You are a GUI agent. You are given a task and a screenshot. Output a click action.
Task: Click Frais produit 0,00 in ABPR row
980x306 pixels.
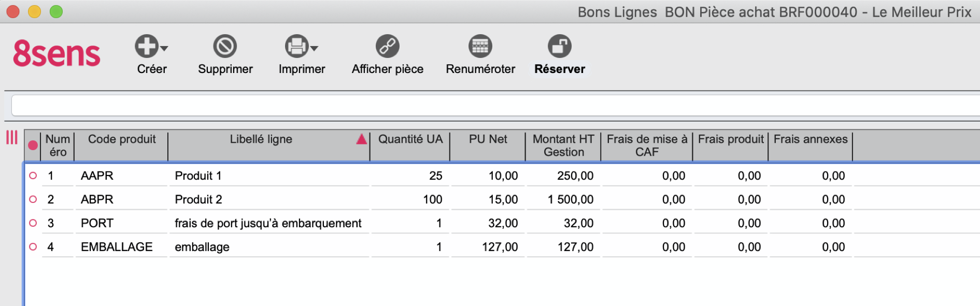coord(749,199)
